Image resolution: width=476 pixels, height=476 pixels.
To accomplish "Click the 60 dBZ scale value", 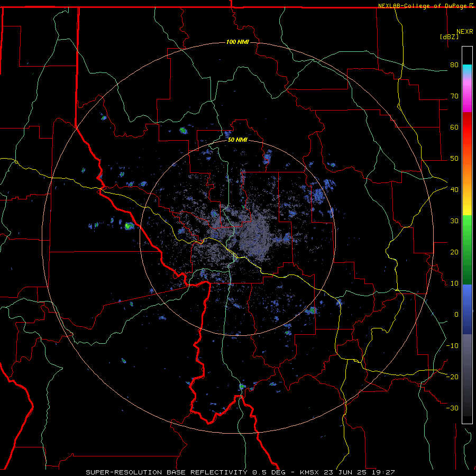I will coord(454,127).
